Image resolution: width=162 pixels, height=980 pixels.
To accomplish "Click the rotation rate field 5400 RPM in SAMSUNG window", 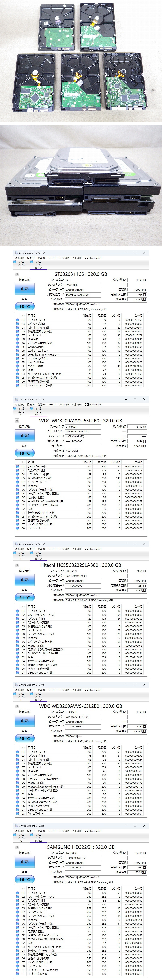I will click(x=137, y=862).
